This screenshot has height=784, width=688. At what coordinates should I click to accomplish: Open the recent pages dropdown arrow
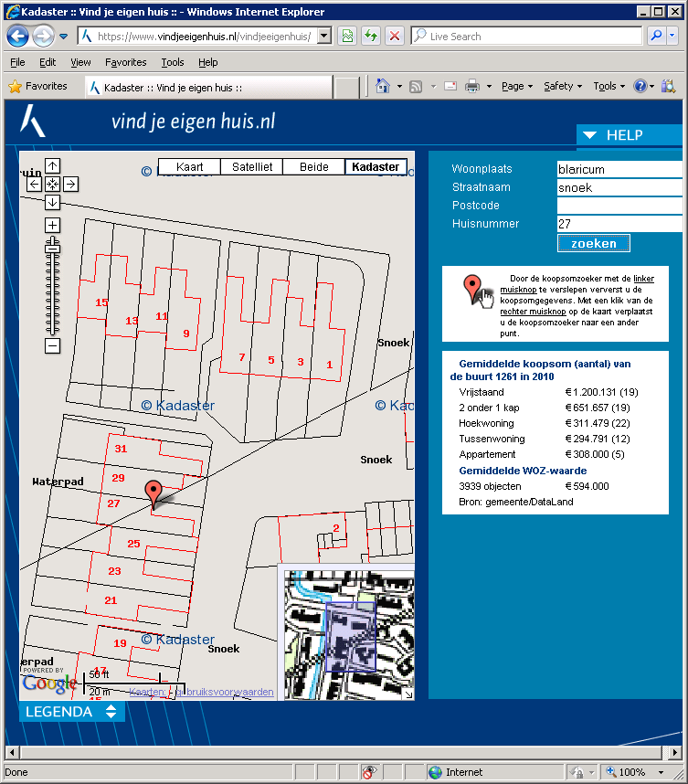63,37
